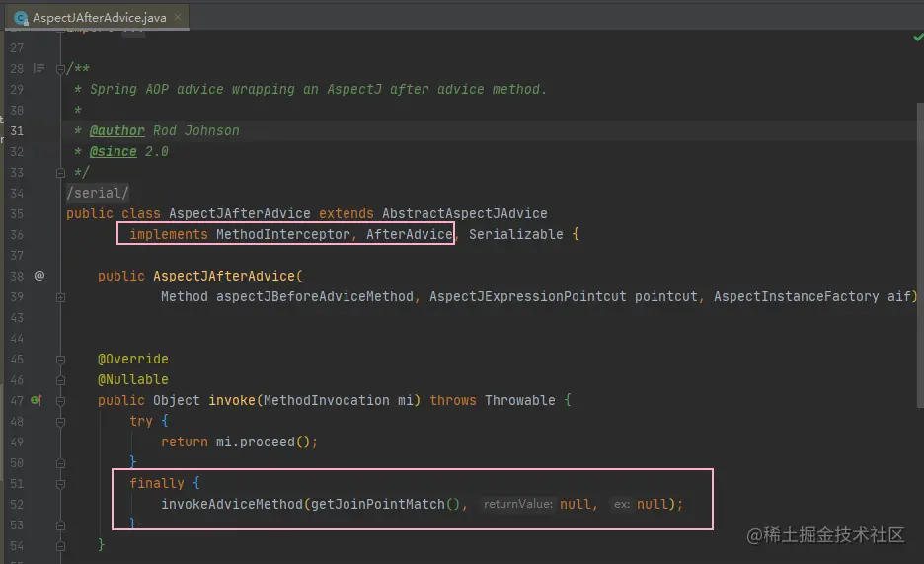The height and width of the screenshot is (564, 924).
Task: Click the getJoinPointMatch() call
Action: [385, 504]
